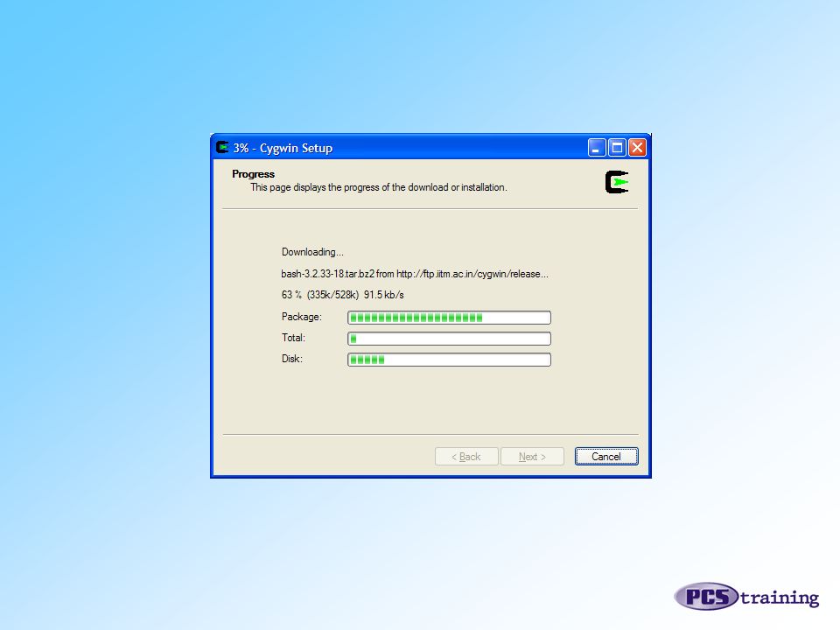Click the Cygwin logo beside Progress header
Viewport: 840px width, 630px height.
coord(617,182)
